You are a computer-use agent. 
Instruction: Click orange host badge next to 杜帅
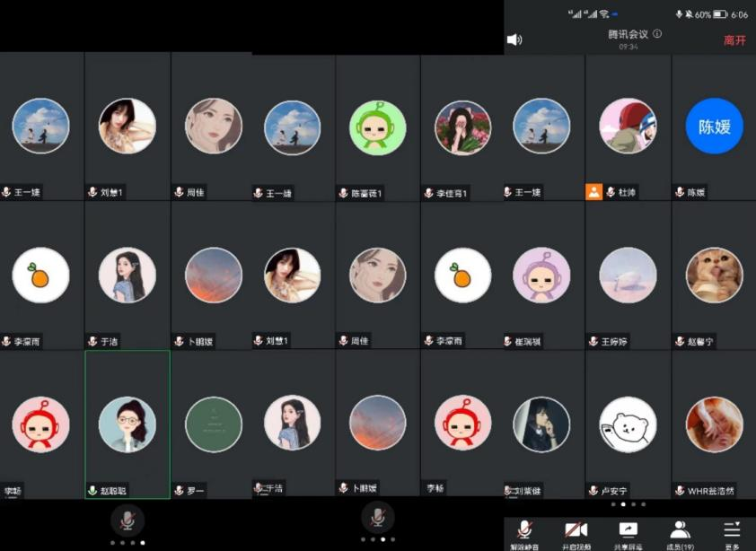(593, 192)
